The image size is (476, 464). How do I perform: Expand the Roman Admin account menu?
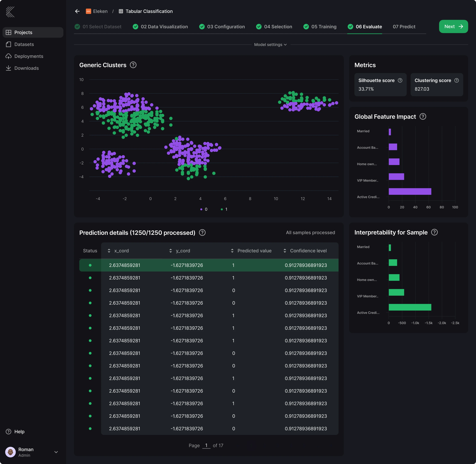pos(56,452)
